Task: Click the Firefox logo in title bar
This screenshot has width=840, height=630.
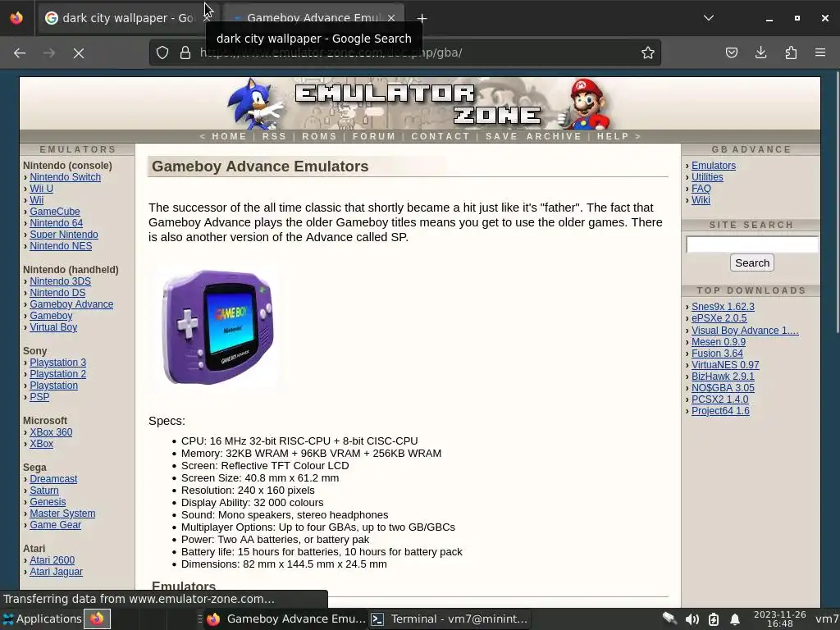Action: [16, 18]
